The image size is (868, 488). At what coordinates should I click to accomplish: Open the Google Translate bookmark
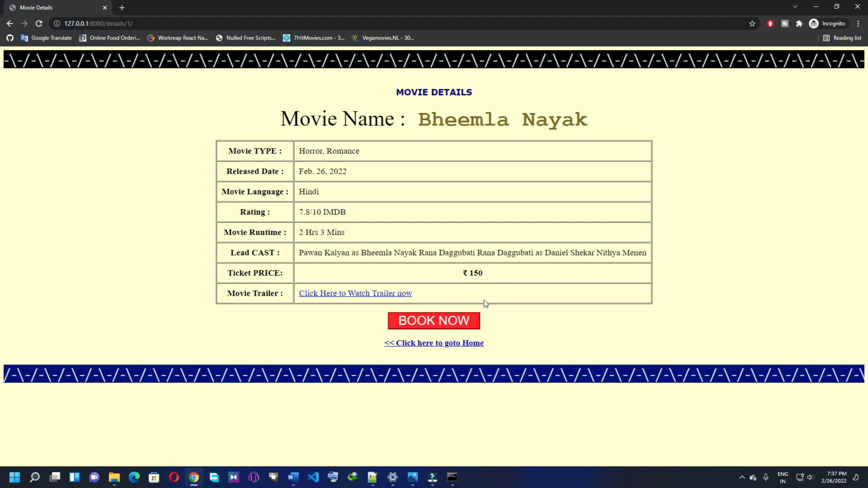pyautogui.click(x=46, y=38)
